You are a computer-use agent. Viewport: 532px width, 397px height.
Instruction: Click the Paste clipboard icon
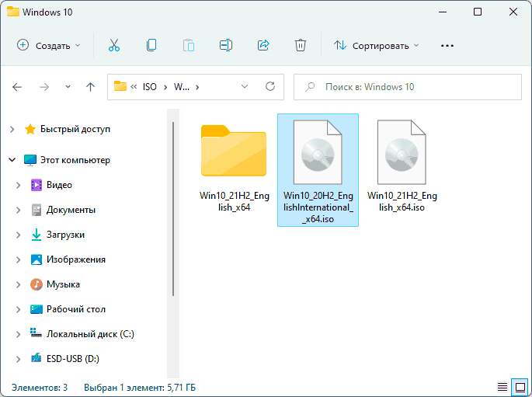[189, 45]
